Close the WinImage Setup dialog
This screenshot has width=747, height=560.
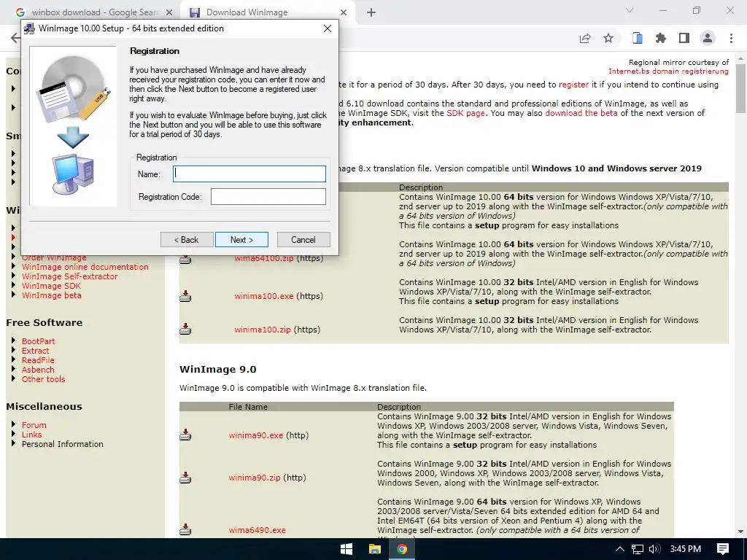coord(328,28)
